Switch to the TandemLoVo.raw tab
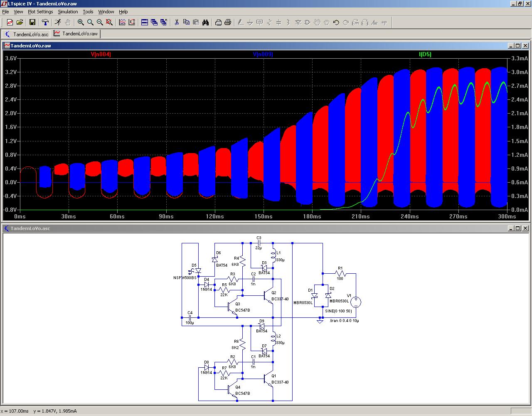This screenshot has width=532, height=416. coord(76,34)
